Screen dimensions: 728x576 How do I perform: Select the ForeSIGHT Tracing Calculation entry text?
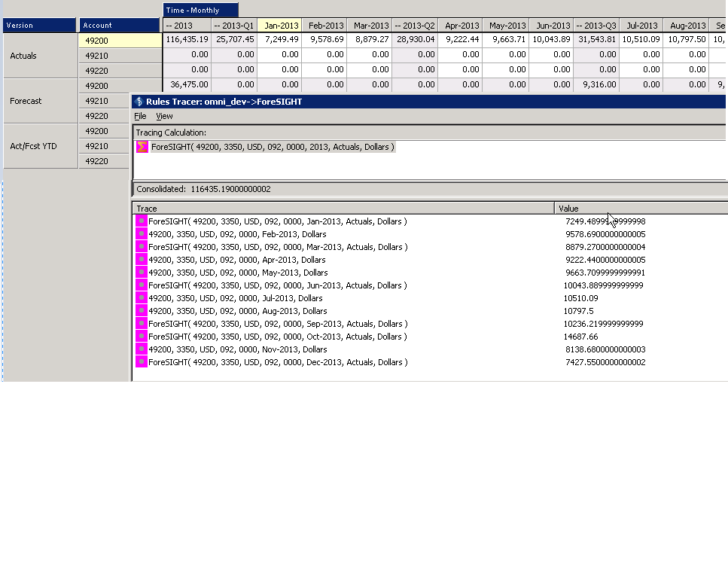pyautogui.click(x=273, y=148)
